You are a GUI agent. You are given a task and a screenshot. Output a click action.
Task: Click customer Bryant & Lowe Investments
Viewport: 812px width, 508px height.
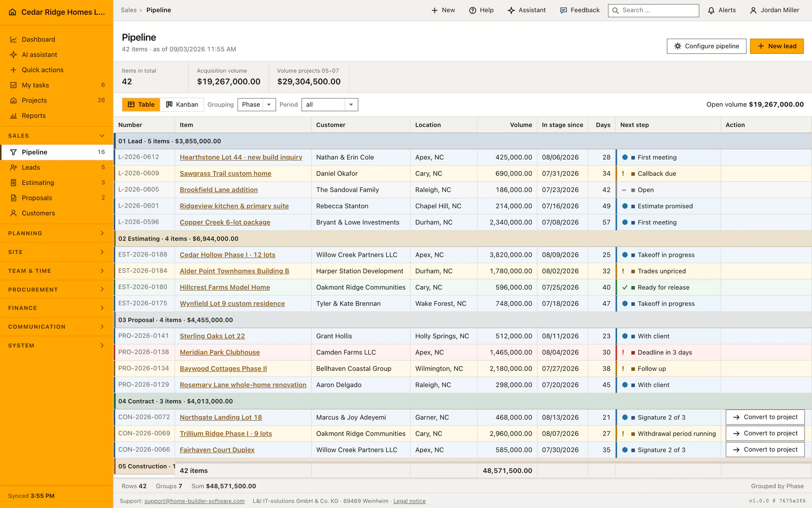coord(358,223)
